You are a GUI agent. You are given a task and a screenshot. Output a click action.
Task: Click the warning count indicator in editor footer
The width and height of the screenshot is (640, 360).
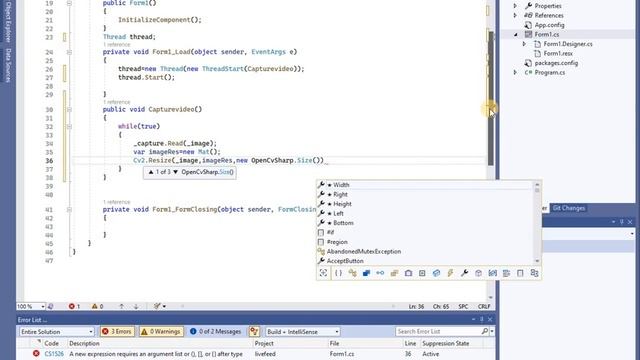98,306
